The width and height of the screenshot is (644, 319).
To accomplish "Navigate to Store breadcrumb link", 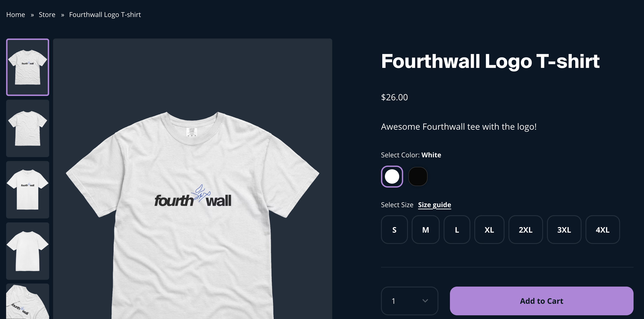I will pos(47,15).
